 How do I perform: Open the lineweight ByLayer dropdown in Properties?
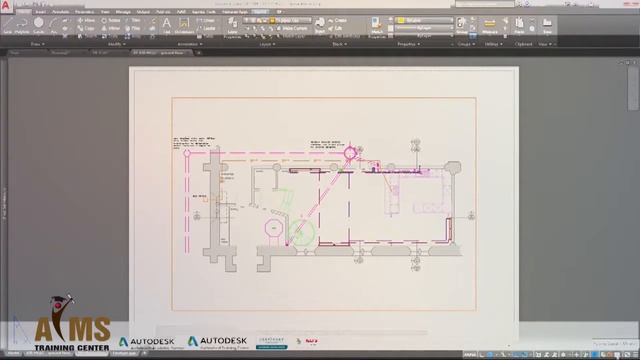point(424,28)
